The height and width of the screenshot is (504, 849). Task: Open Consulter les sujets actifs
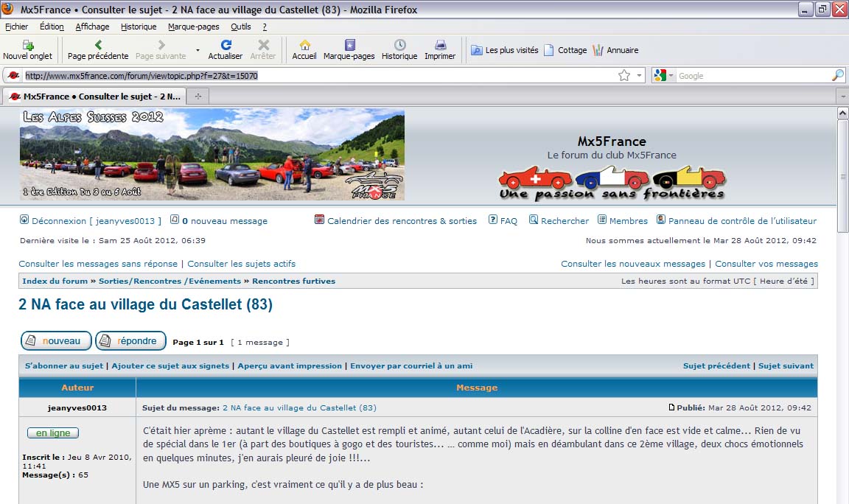coord(242,264)
